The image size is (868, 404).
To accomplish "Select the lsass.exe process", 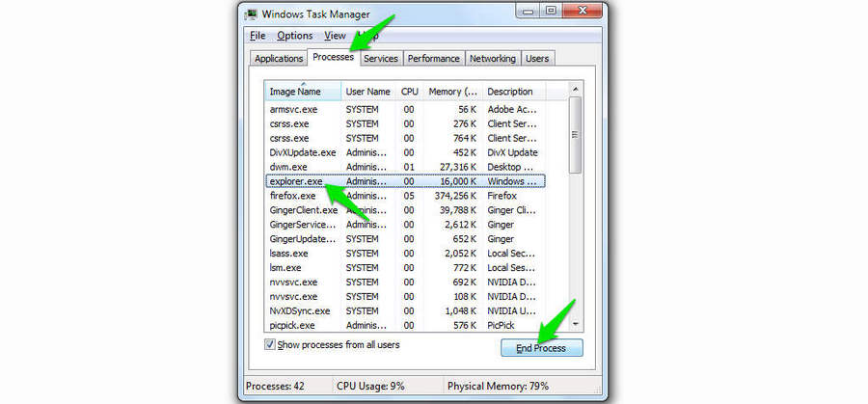I will 405,254.
